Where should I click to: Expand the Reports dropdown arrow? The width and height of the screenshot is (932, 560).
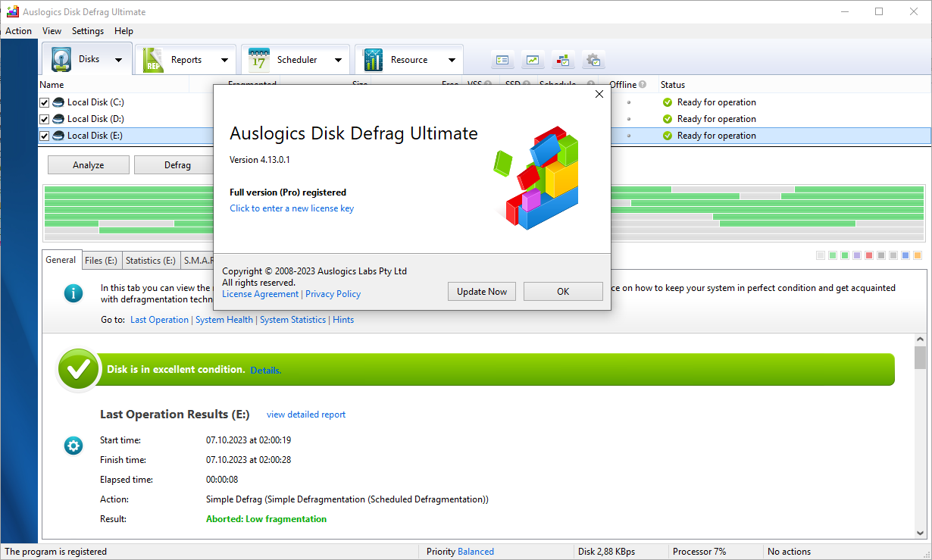tap(224, 60)
